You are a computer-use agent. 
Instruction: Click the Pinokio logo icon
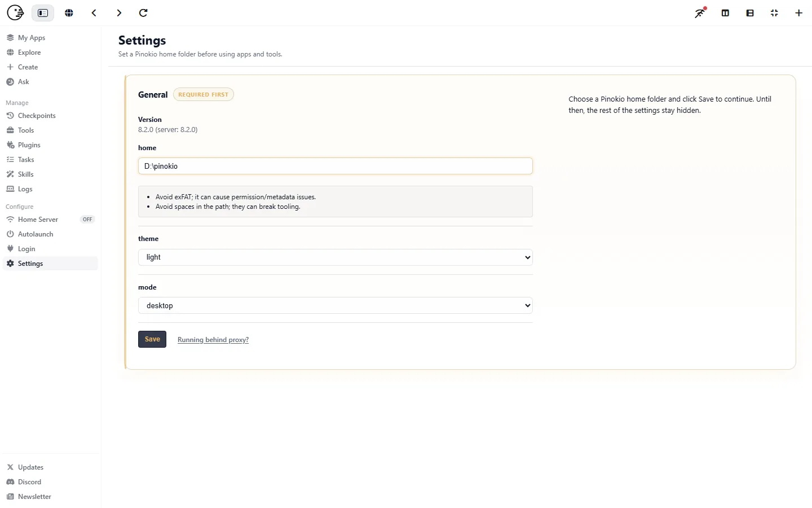click(15, 12)
